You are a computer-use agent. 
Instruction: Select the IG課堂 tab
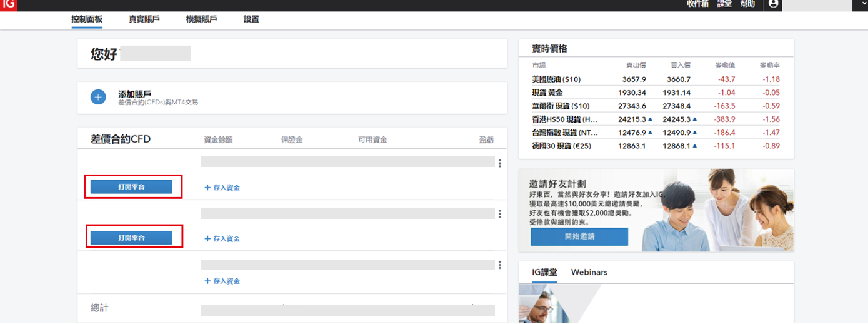544,272
